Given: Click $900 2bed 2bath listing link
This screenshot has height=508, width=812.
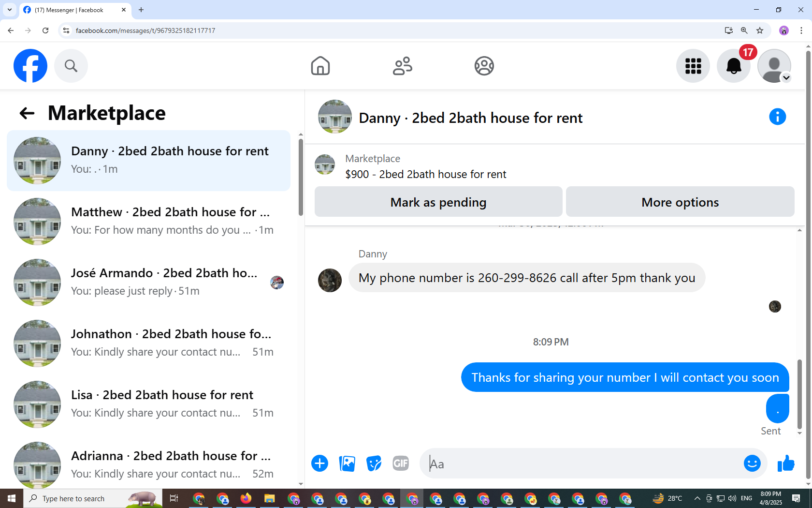Looking at the screenshot, I should pyautogui.click(x=425, y=174).
